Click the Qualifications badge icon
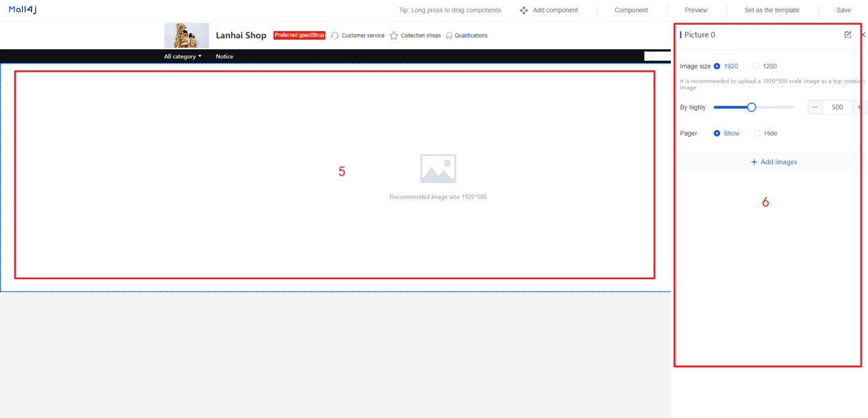This screenshot has height=418, width=868. [449, 36]
